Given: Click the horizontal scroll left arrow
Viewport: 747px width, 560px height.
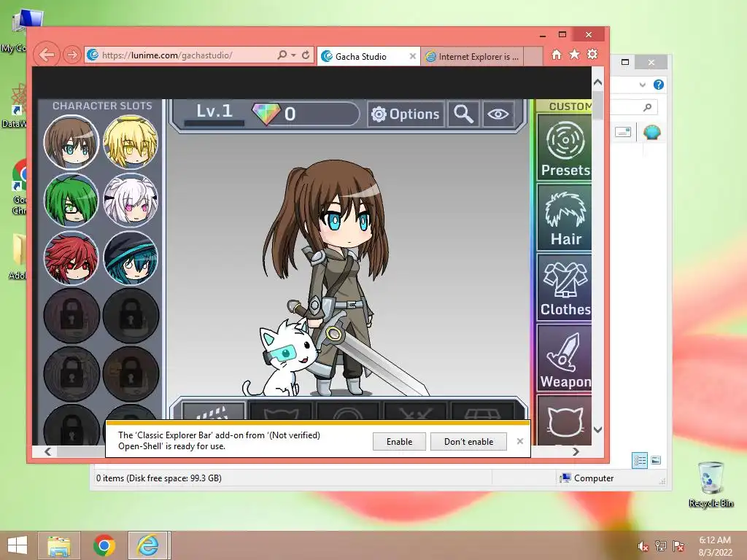Looking at the screenshot, I should point(47,451).
